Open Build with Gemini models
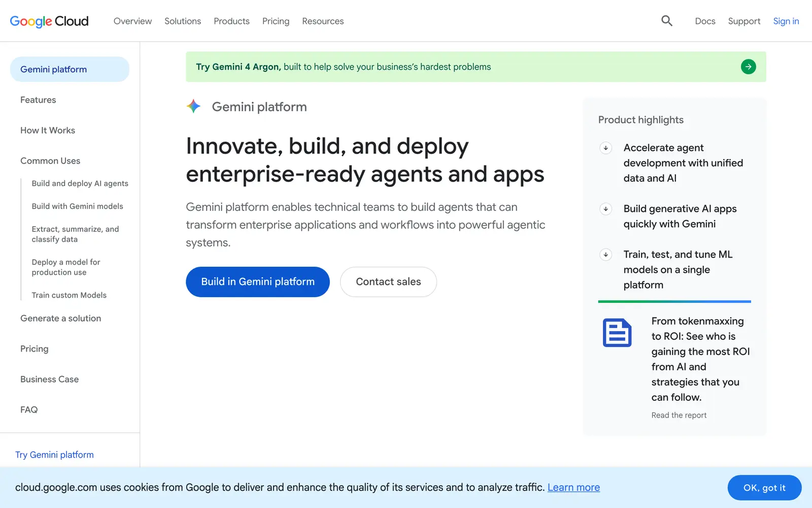This screenshot has height=508, width=812. click(x=77, y=206)
